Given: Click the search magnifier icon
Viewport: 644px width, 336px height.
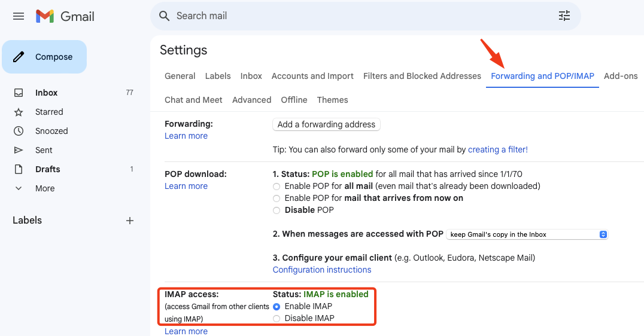Looking at the screenshot, I should click(x=164, y=16).
